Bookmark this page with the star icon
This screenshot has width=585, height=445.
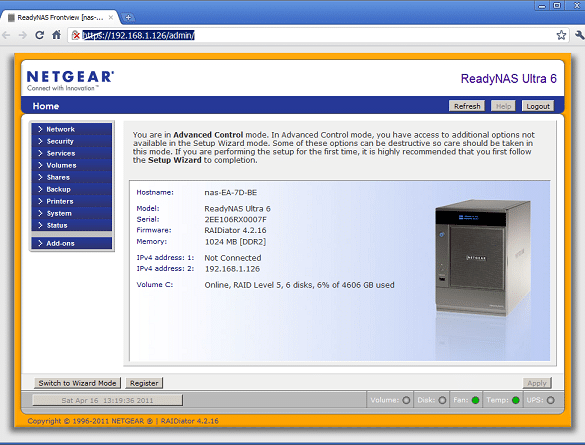(x=561, y=35)
